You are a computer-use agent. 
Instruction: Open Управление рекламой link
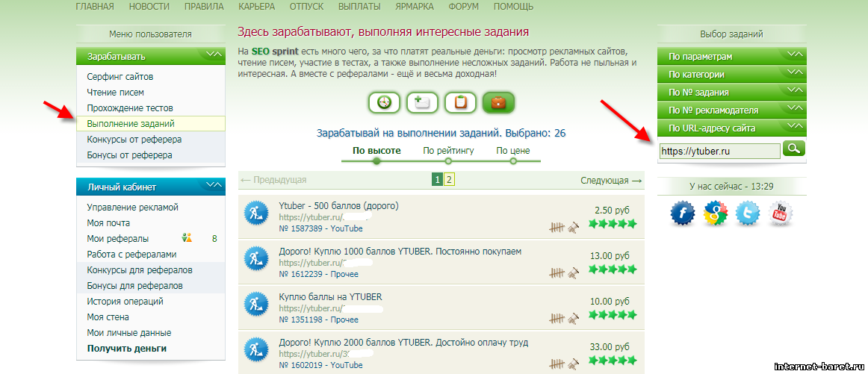[x=133, y=208]
